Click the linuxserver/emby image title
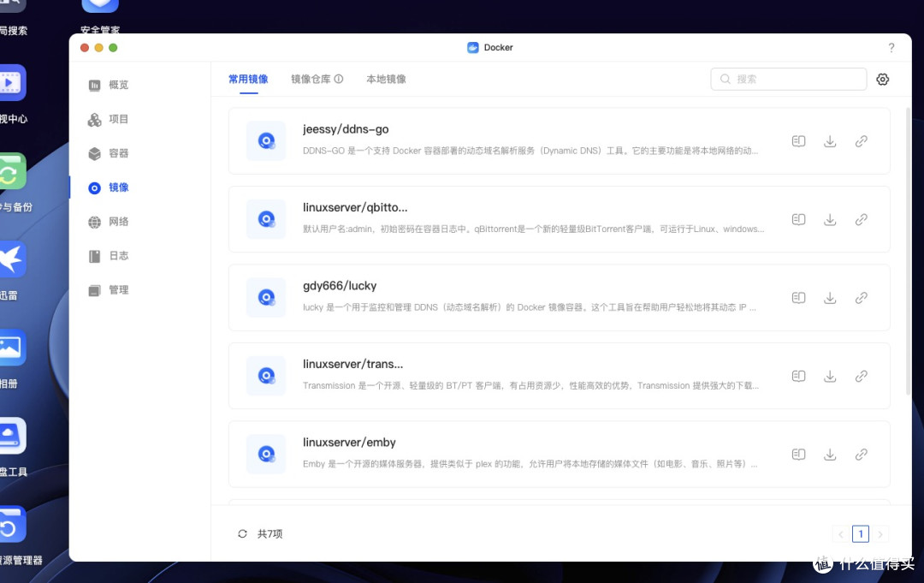 point(349,443)
